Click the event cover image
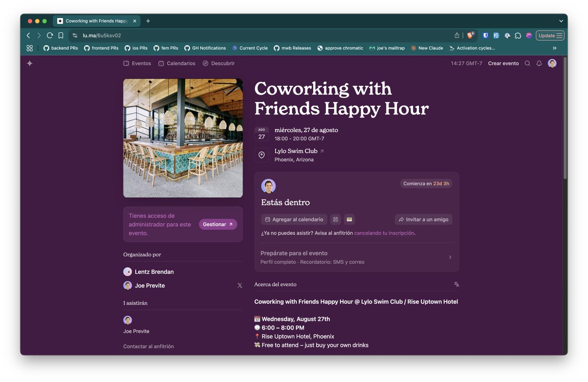The height and width of the screenshot is (382, 588). point(183,138)
